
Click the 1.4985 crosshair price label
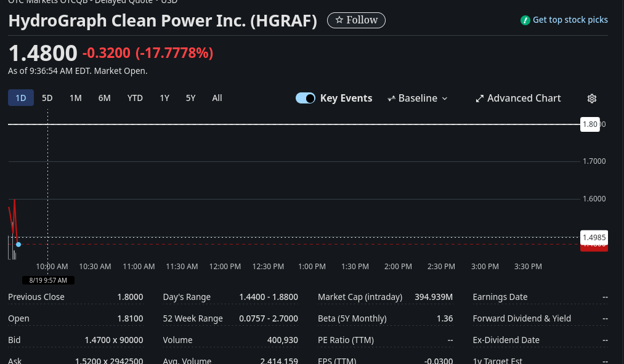tap(594, 238)
